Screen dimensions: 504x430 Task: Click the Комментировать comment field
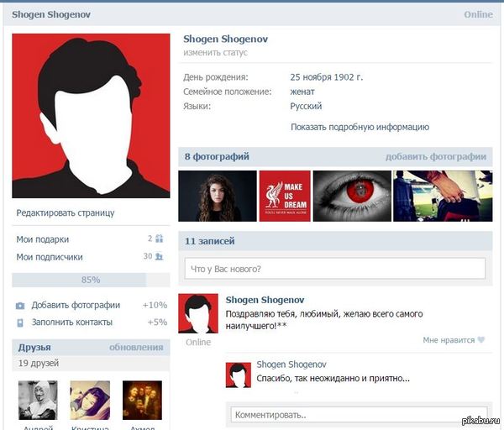(358, 414)
